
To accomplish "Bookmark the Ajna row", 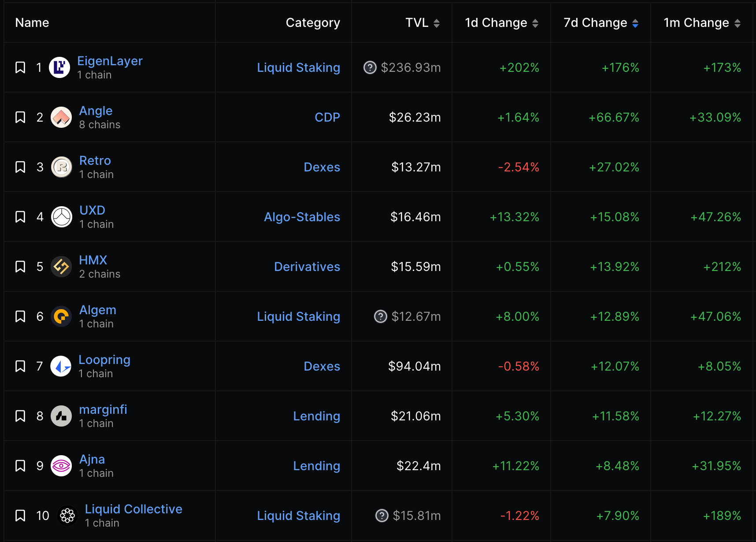I will 20,466.
